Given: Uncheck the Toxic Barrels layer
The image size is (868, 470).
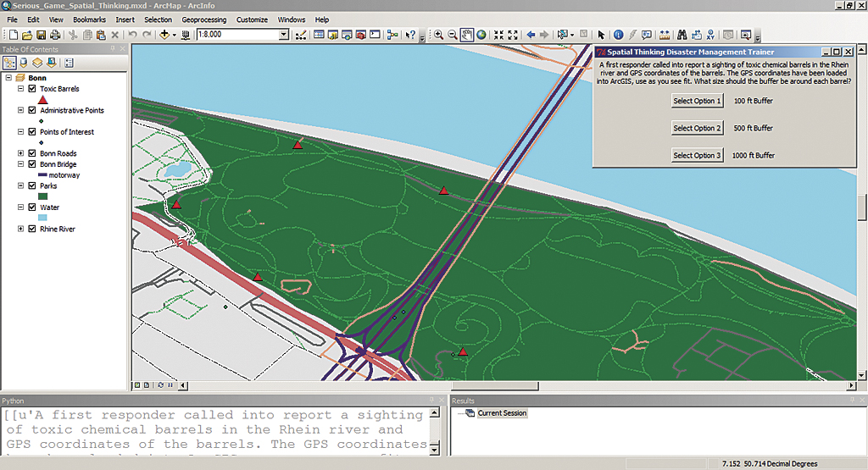Looking at the screenshot, I should coord(32,89).
